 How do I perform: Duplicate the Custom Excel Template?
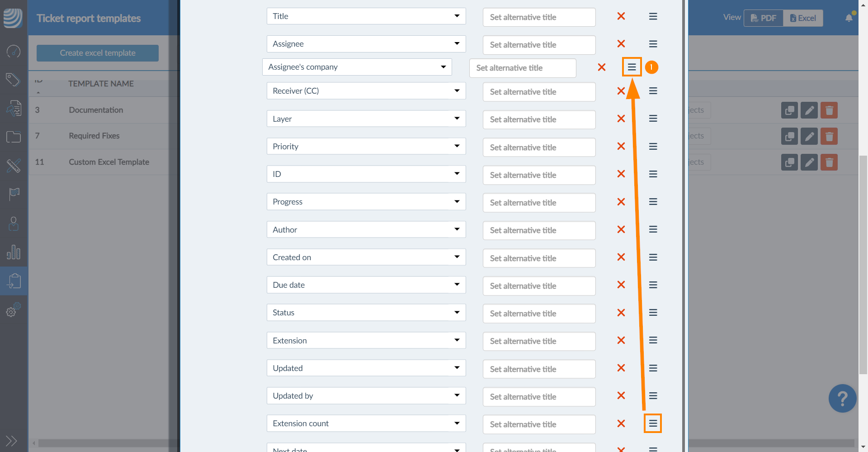789,162
